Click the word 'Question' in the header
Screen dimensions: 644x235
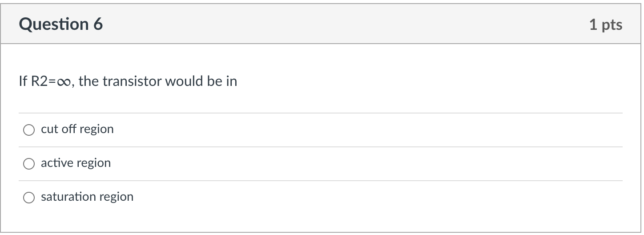(x=54, y=24)
